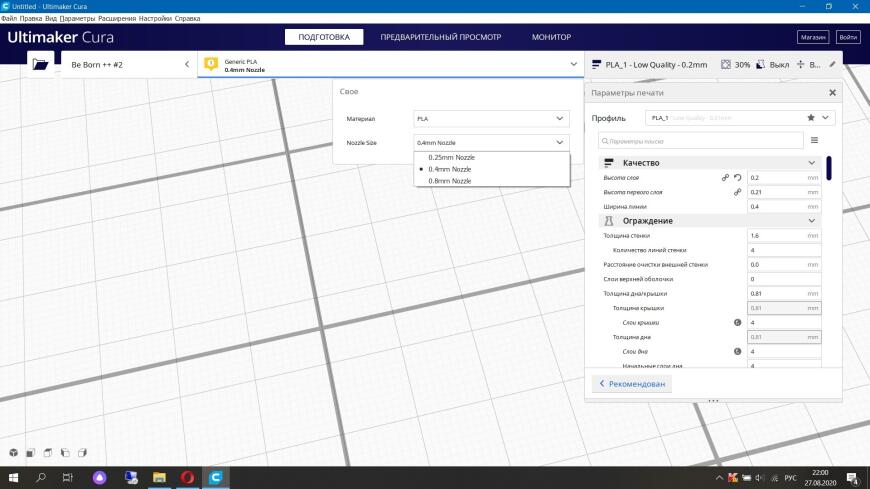Screen dimensions: 870x489
Task: Click the star icon in the profile field
Action: (811, 118)
